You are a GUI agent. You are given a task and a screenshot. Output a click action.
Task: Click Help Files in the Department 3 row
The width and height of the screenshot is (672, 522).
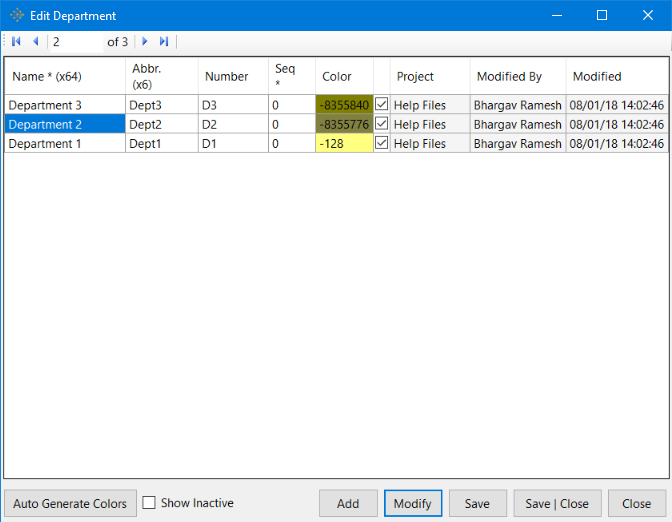click(x=430, y=105)
